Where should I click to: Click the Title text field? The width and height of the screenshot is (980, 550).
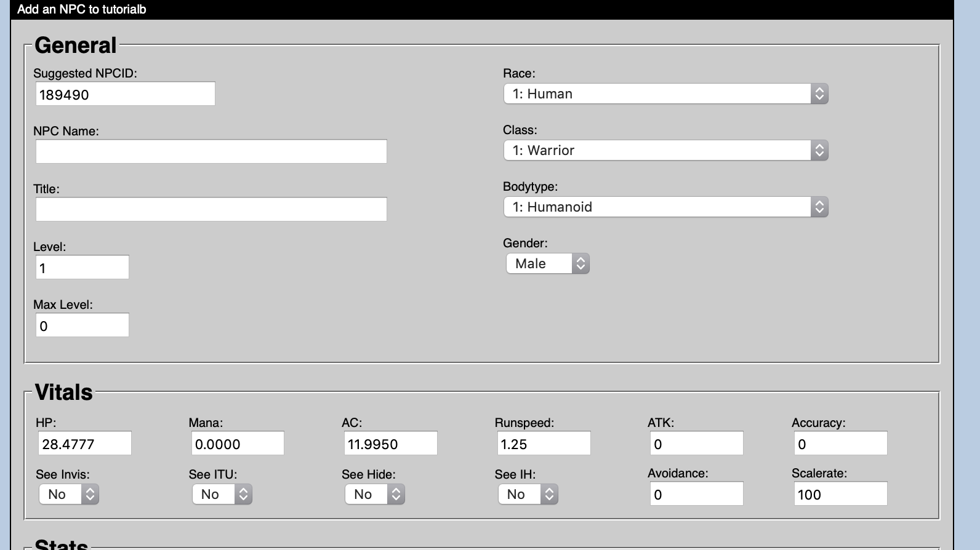211,209
